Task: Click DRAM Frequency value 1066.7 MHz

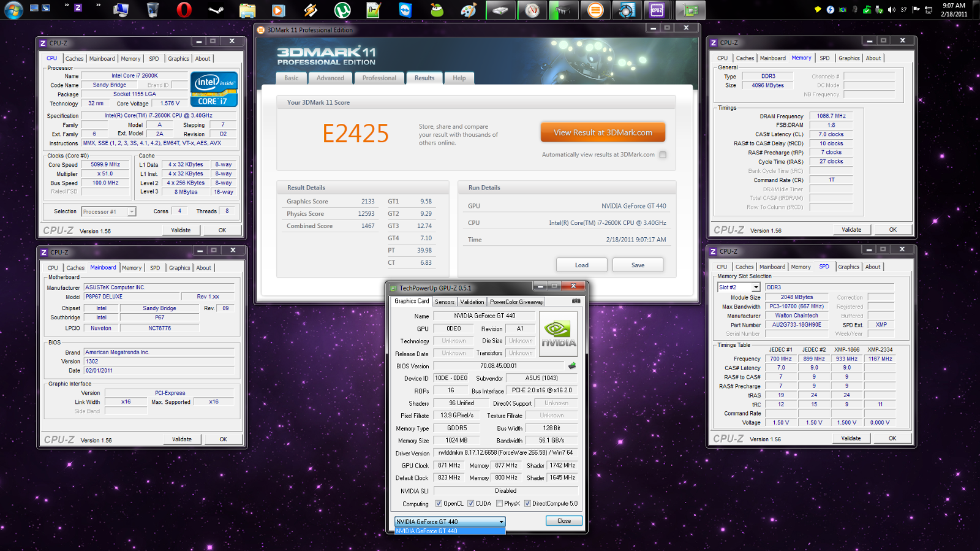Action: point(831,116)
